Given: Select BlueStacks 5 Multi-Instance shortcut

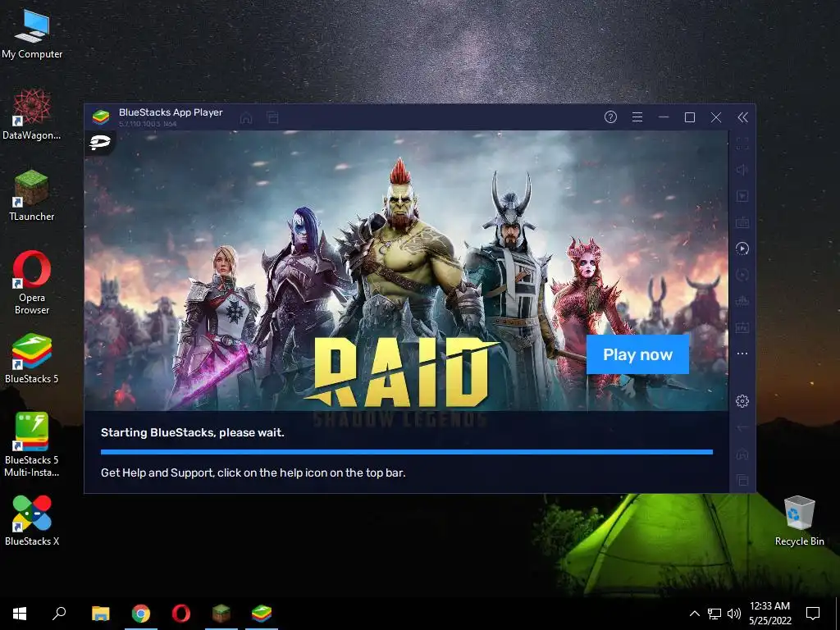Looking at the screenshot, I should 32,445.
